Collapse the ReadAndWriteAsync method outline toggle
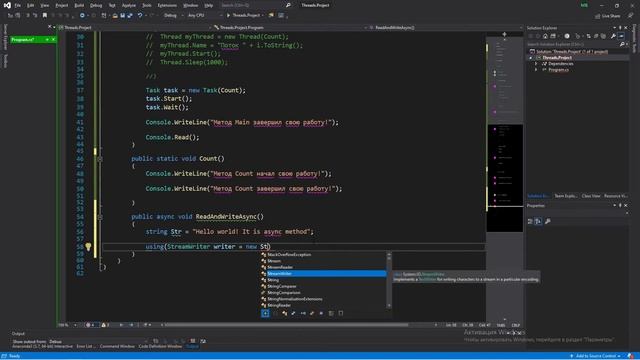The image size is (640, 360). tap(100, 217)
